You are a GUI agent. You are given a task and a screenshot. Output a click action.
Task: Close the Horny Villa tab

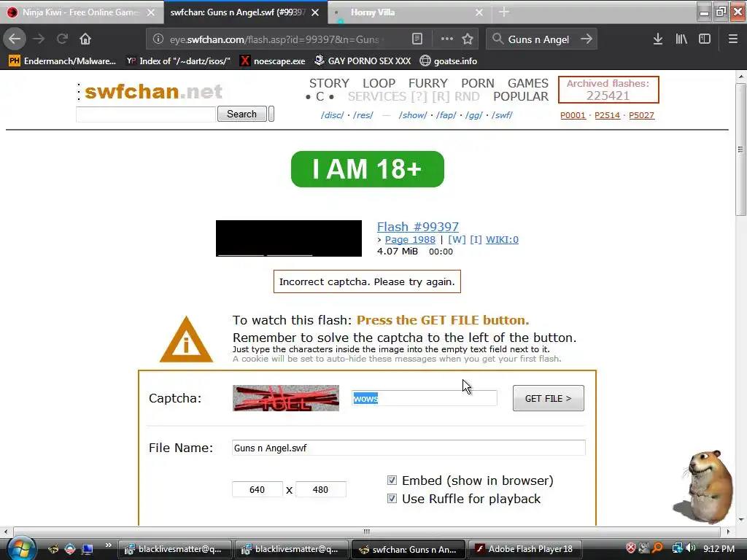(x=479, y=12)
